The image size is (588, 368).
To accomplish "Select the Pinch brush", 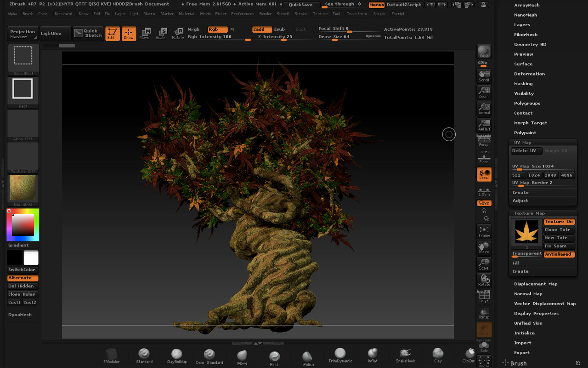I will pos(275,358).
